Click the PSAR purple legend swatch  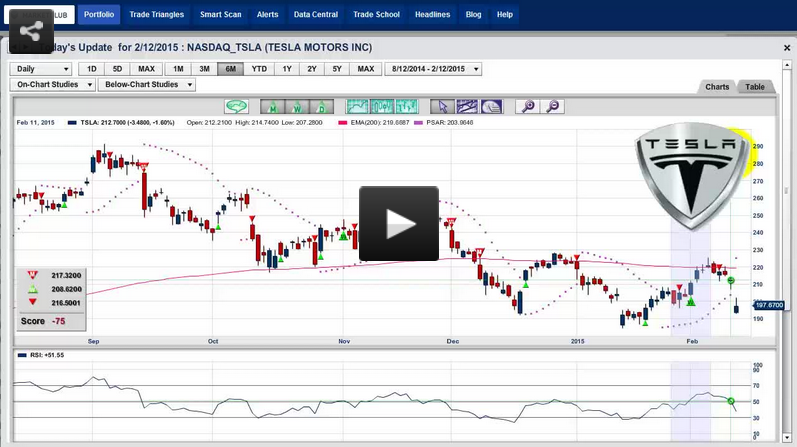pyautogui.click(x=418, y=123)
